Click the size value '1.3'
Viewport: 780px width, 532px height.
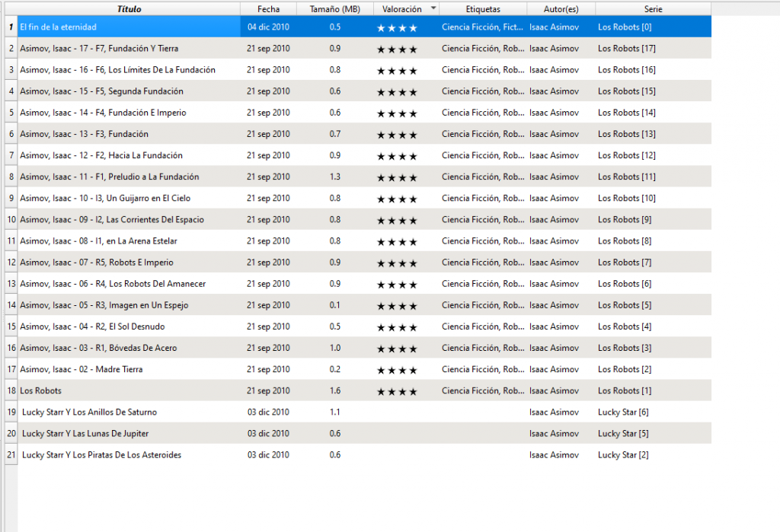(335, 177)
